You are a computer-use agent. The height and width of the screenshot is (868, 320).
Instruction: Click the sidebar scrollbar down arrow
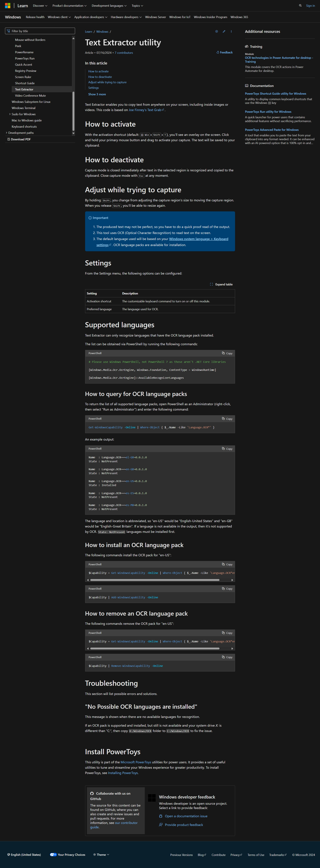(x=74, y=133)
